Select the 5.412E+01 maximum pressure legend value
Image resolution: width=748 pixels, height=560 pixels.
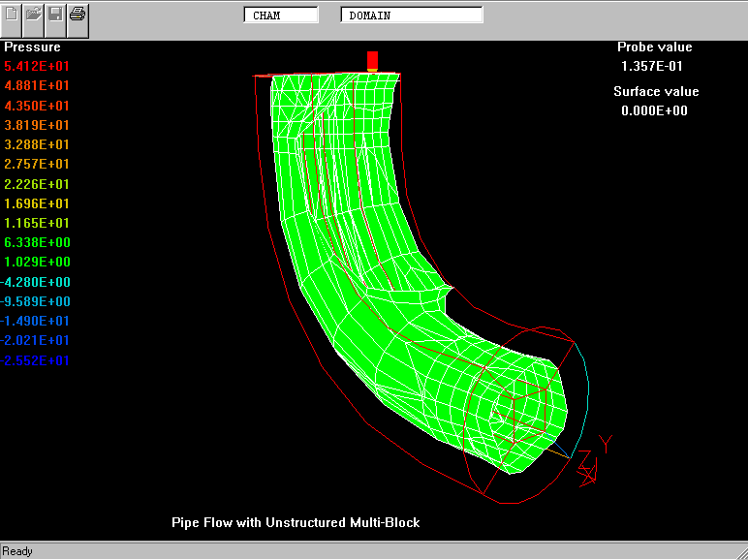click(37, 67)
